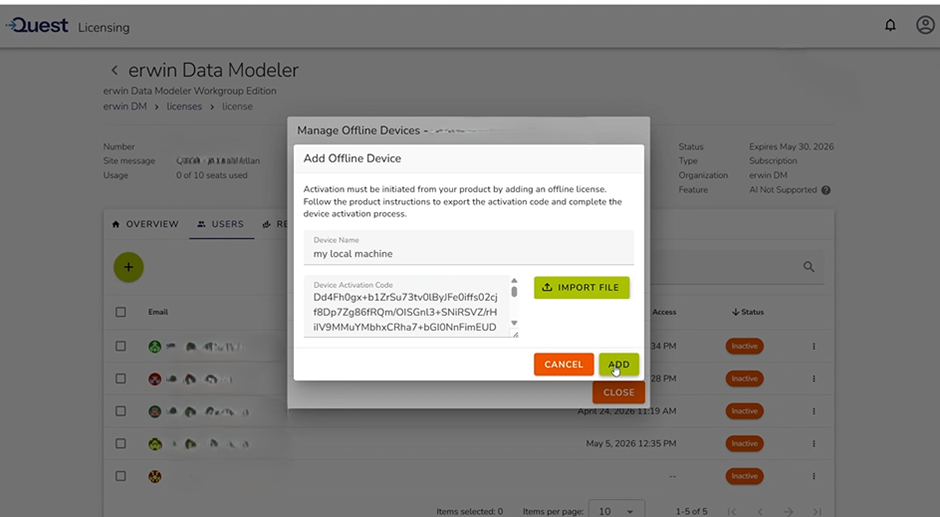Click the Access column header
Viewport: 940px width, 517px height.
[664, 312]
